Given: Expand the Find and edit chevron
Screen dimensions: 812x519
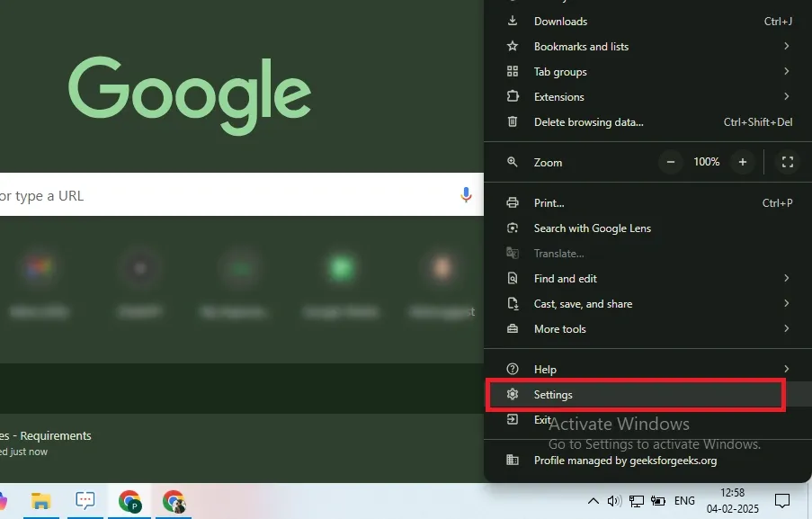Looking at the screenshot, I should [x=786, y=278].
